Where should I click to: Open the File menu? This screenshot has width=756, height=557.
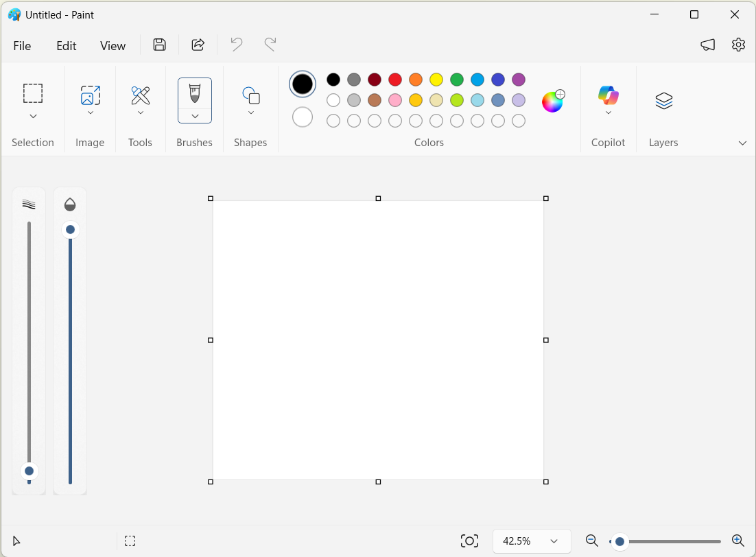click(x=22, y=46)
